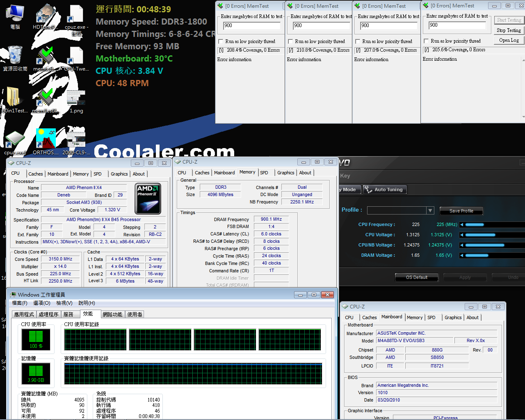Click the RAM megabytes field in 210.8% MemTest
The height and width of the screenshot is (420, 525).
[x=321, y=25]
